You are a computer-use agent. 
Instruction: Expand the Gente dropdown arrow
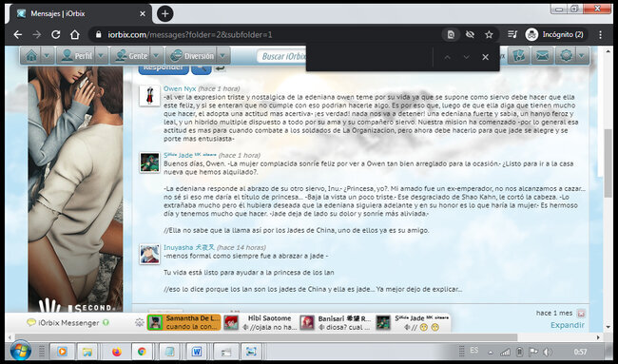click(x=157, y=56)
